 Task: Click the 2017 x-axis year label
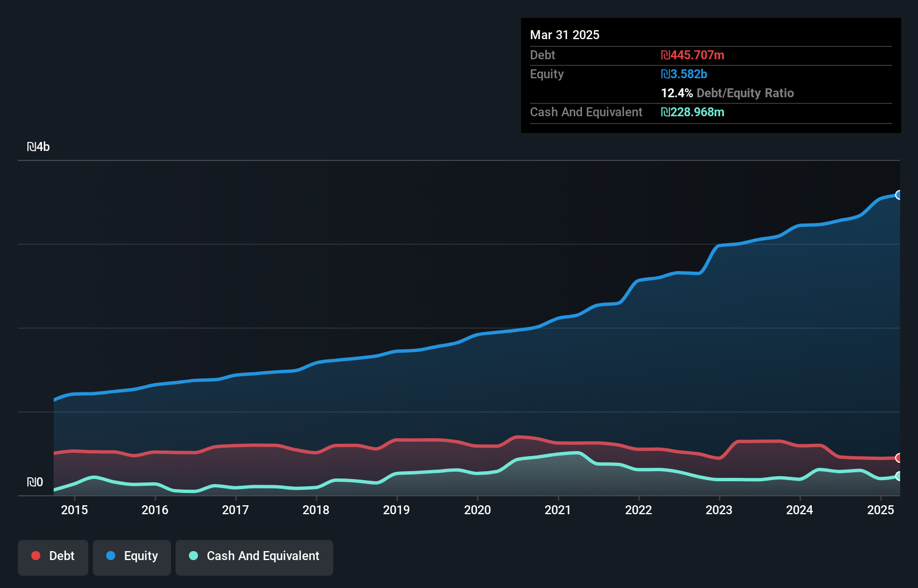[x=235, y=510]
